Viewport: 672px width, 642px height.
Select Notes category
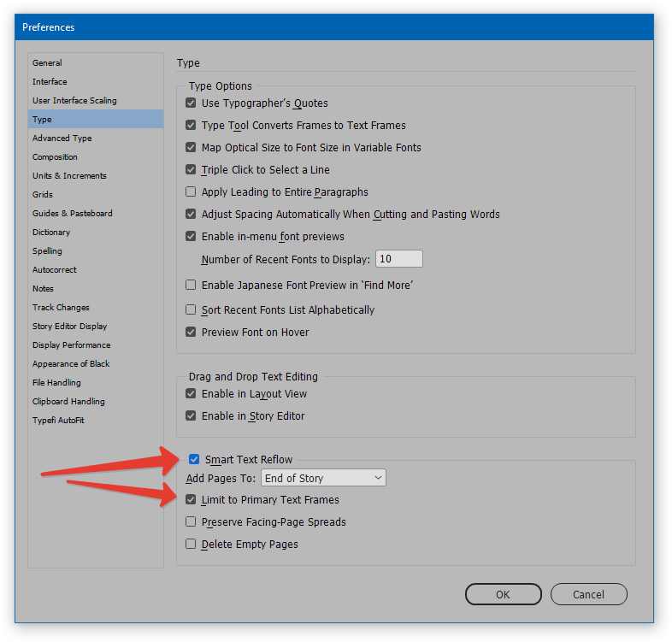[x=95, y=289]
